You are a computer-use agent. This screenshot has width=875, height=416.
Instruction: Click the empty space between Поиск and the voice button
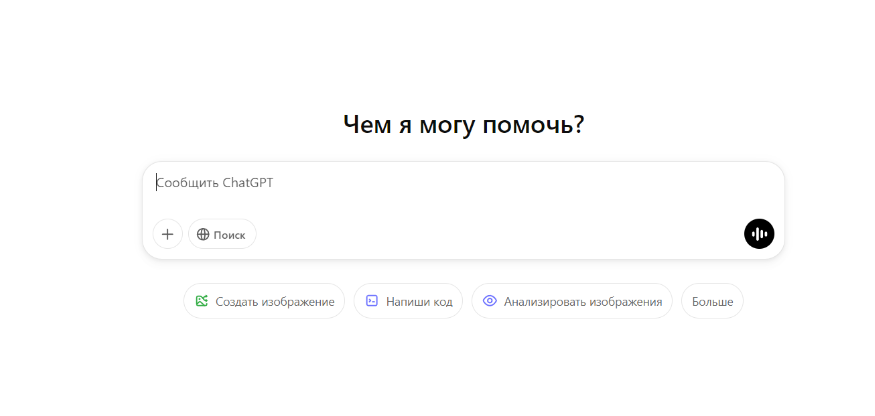pos(499,234)
